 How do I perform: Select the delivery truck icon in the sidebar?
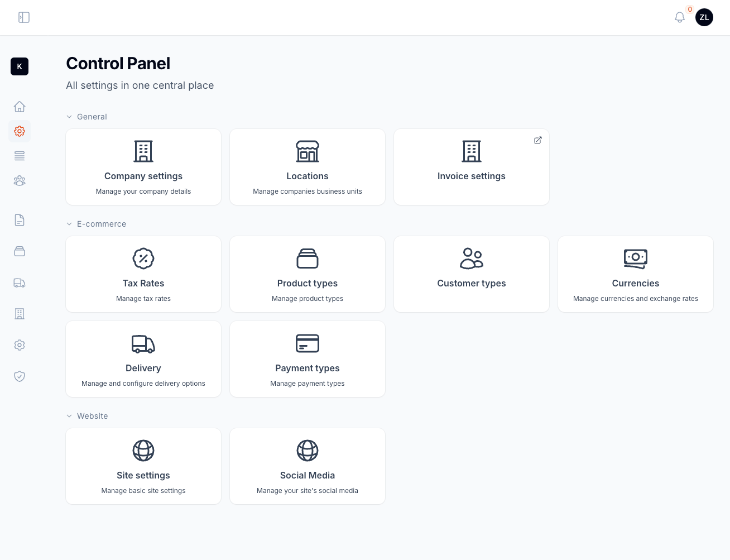click(20, 283)
